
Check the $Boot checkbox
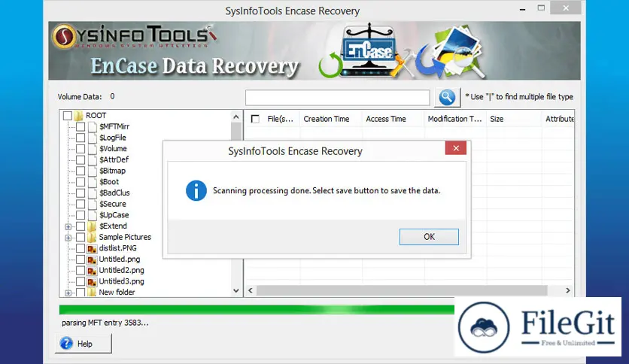click(81, 182)
